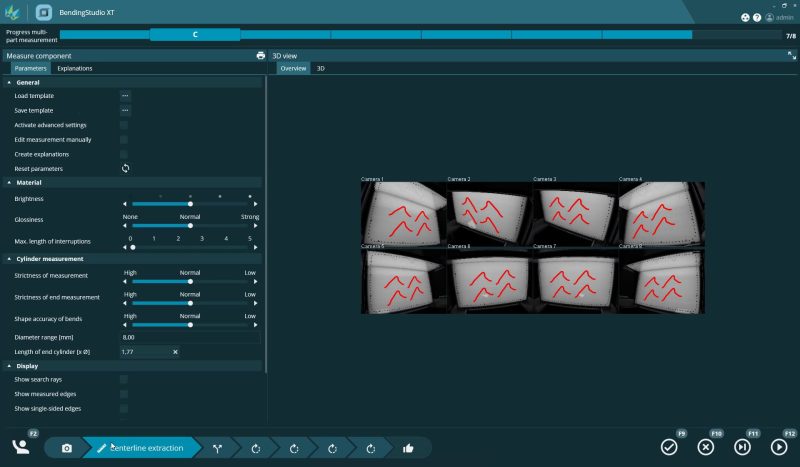Enable Edit measurement manually checkbox
The height and width of the screenshot is (467, 800).
[124, 139]
